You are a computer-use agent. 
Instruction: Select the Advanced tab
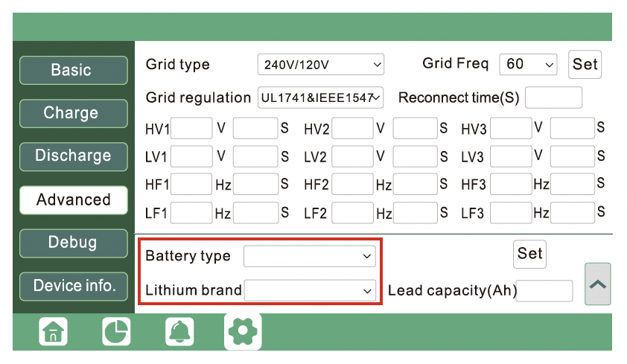74,199
